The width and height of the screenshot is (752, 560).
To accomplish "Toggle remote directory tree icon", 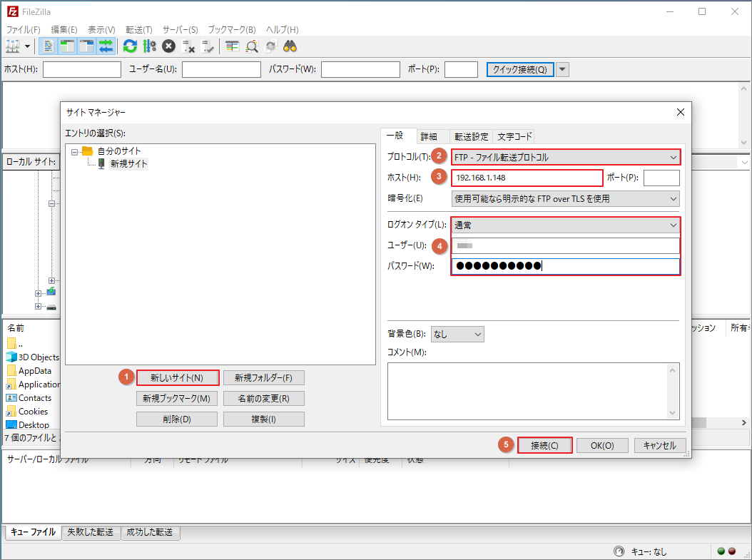I will point(86,46).
